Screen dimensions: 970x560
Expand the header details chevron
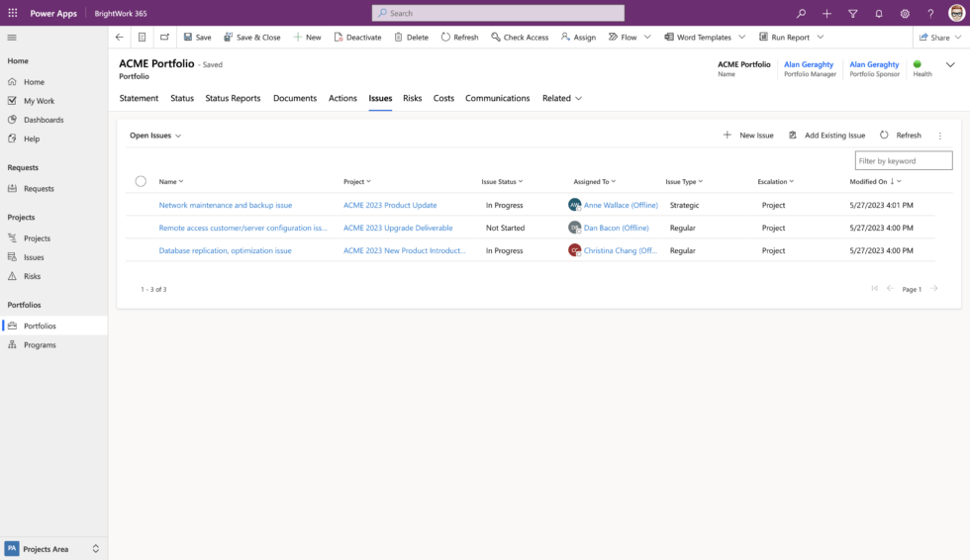[950, 65]
